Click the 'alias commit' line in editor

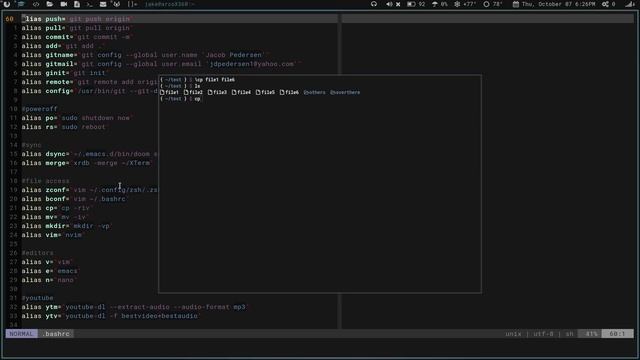pos(78,37)
